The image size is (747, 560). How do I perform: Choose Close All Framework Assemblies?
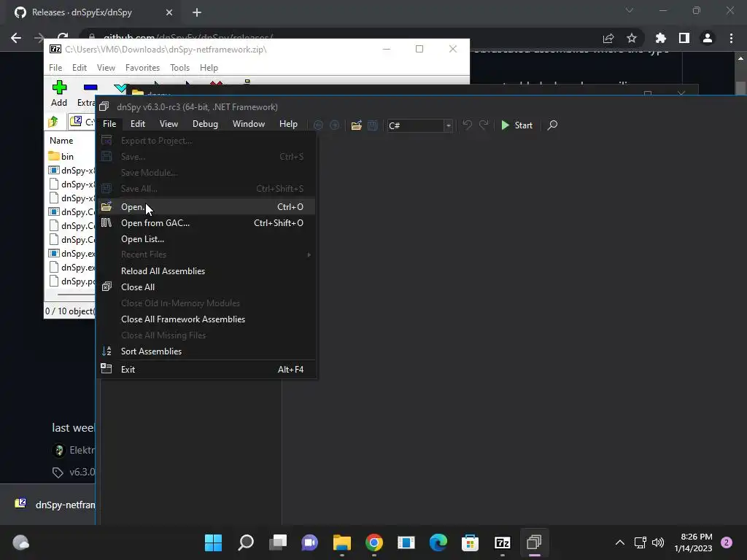coord(206,319)
